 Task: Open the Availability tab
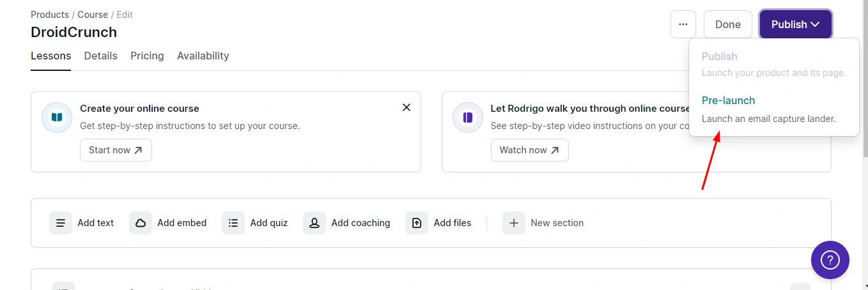pos(203,56)
